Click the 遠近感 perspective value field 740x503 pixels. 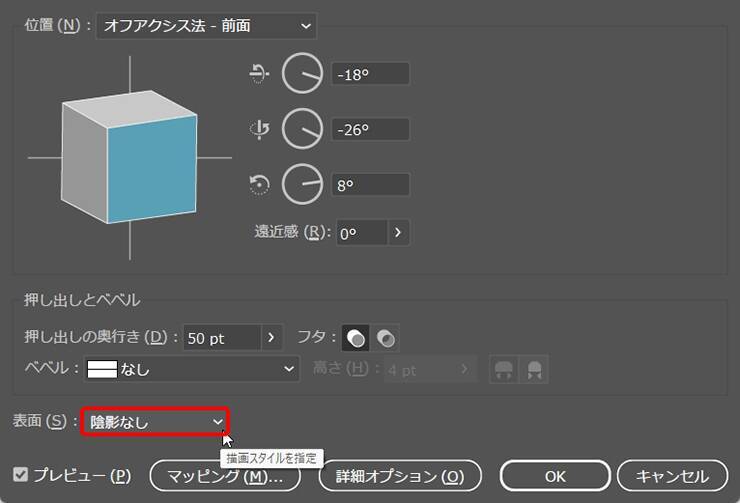click(x=362, y=233)
